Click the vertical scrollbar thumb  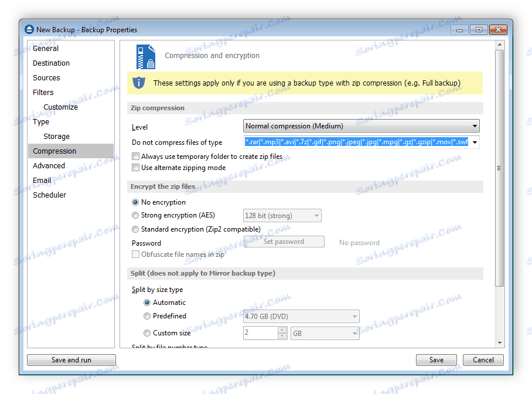(x=499, y=168)
